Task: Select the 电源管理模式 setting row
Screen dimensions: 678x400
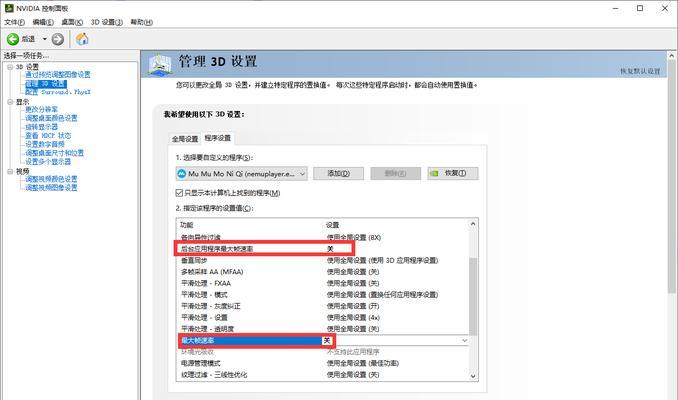Action: [324, 363]
